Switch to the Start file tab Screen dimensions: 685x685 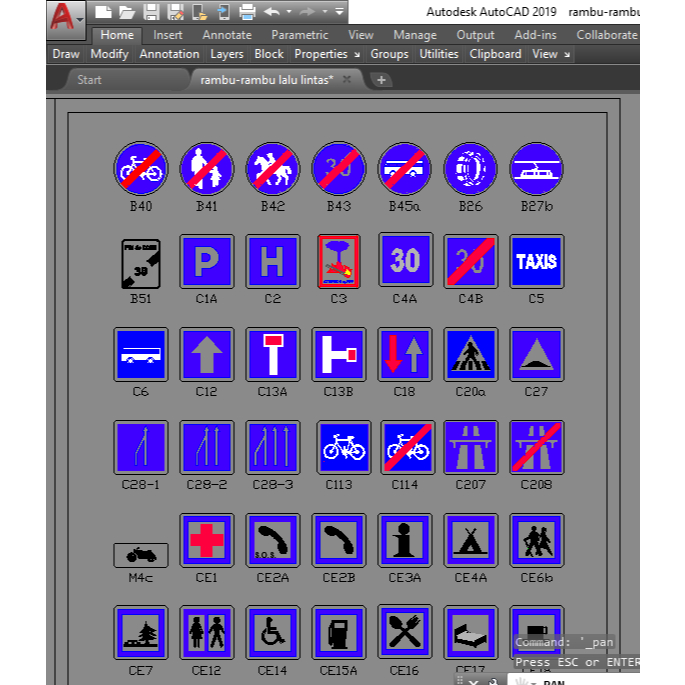[x=89, y=80]
